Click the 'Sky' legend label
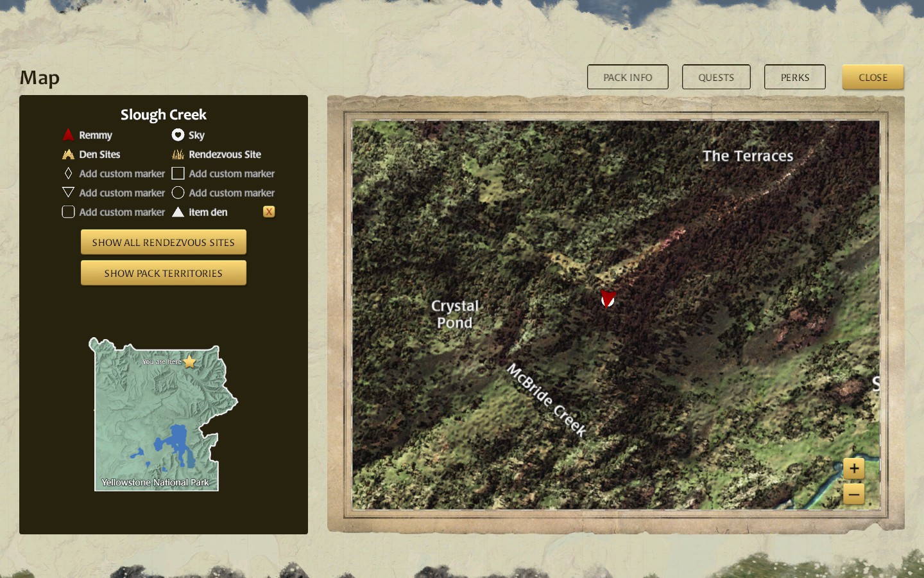The image size is (924, 578). coord(196,135)
